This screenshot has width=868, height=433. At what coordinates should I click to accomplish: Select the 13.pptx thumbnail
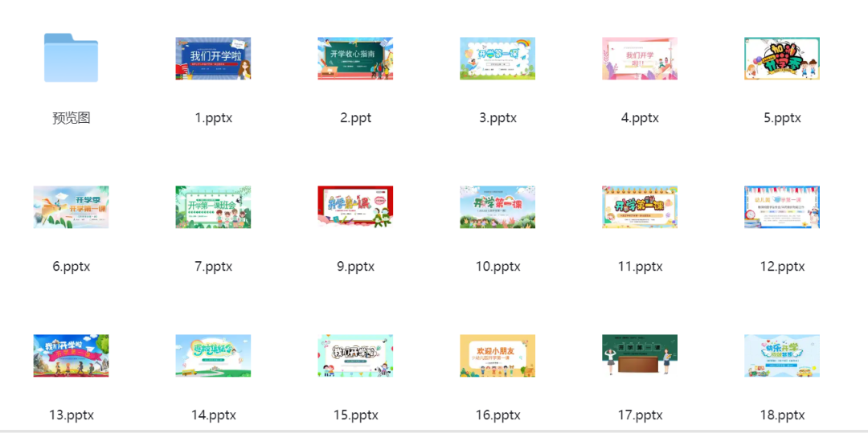71,356
